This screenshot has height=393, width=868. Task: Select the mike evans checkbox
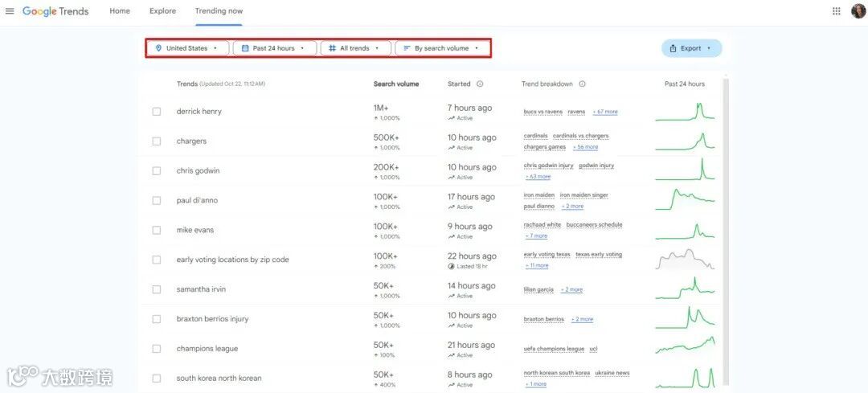157,230
